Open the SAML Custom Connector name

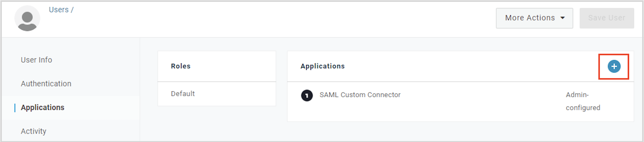pos(360,95)
